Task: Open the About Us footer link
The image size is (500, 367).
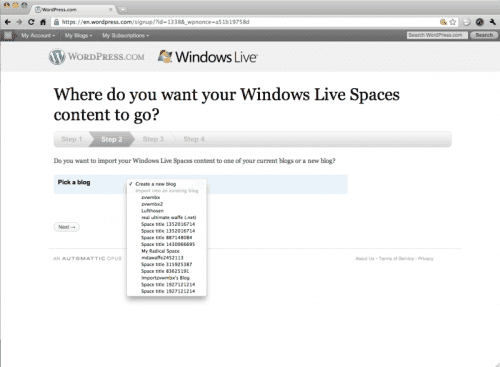Action: (365, 259)
